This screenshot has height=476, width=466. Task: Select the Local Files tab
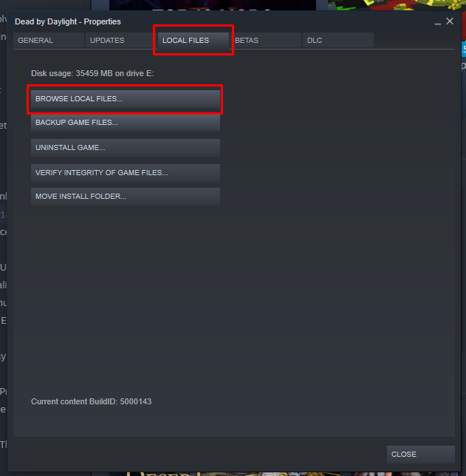coord(193,41)
